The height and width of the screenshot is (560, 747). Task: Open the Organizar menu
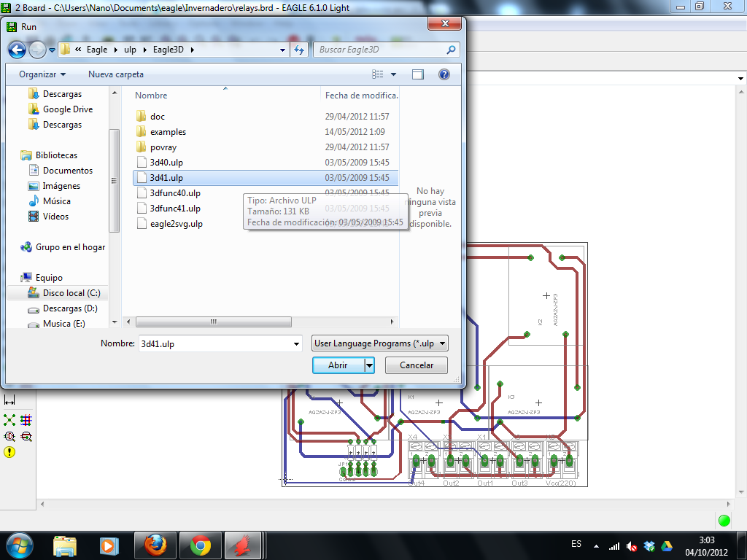pos(42,74)
